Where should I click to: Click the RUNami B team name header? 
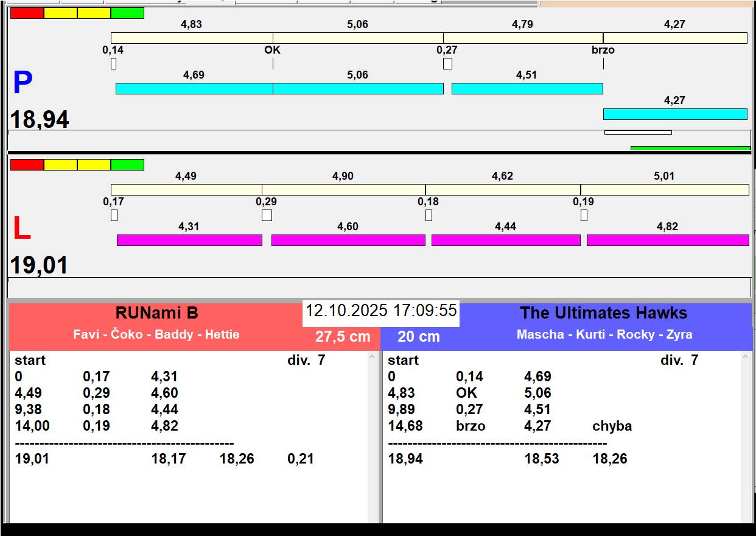pyautogui.click(x=156, y=313)
